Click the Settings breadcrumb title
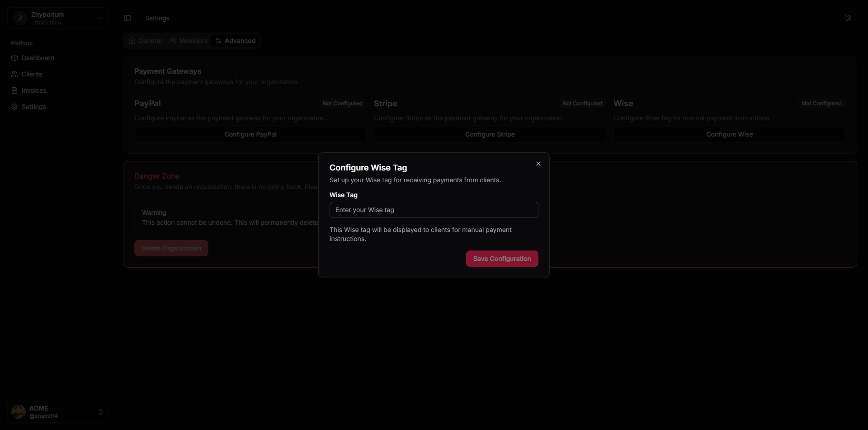This screenshot has width=868, height=430. [x=157, y=18]
